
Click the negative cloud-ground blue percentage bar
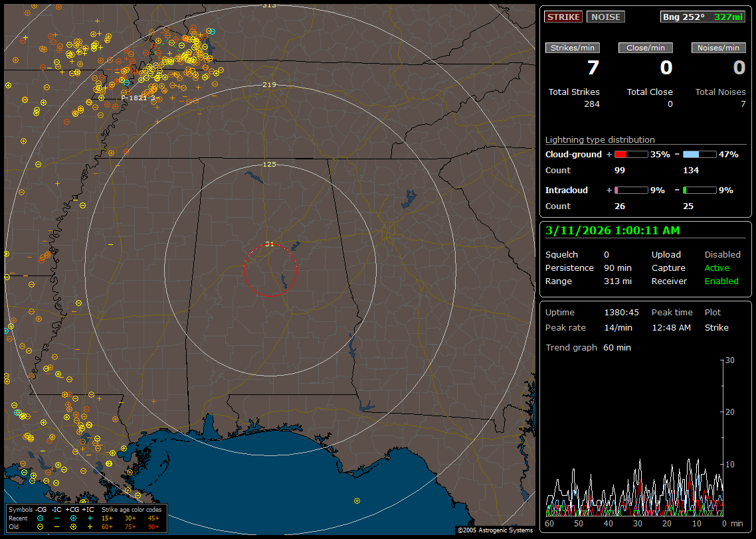coord(700,154)
